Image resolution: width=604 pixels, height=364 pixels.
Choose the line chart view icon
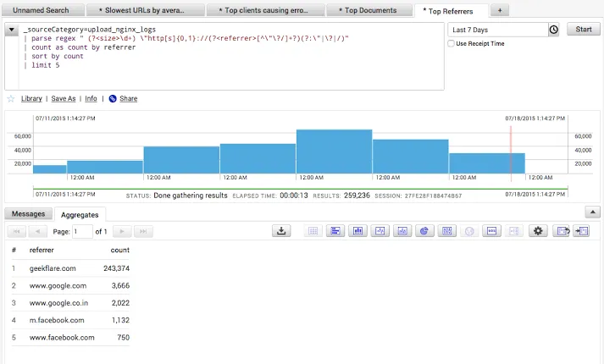pyautogui.click(x=380, y=231)
